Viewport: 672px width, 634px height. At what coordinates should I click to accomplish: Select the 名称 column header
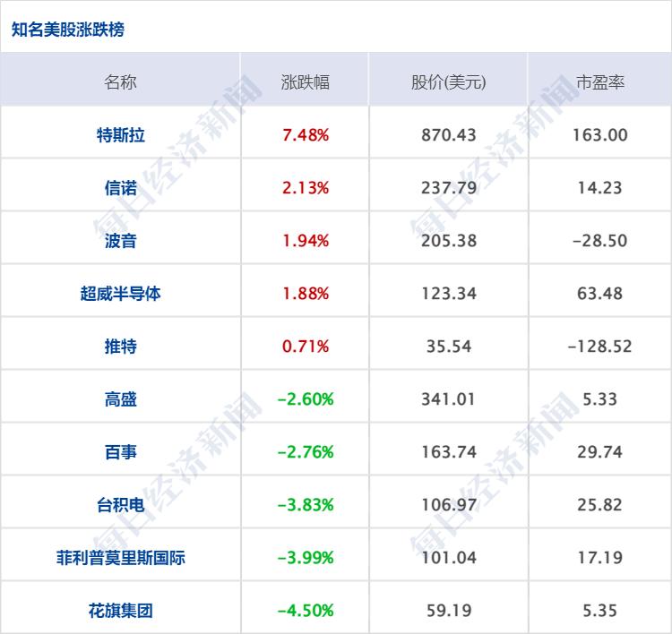coord(120,82)
